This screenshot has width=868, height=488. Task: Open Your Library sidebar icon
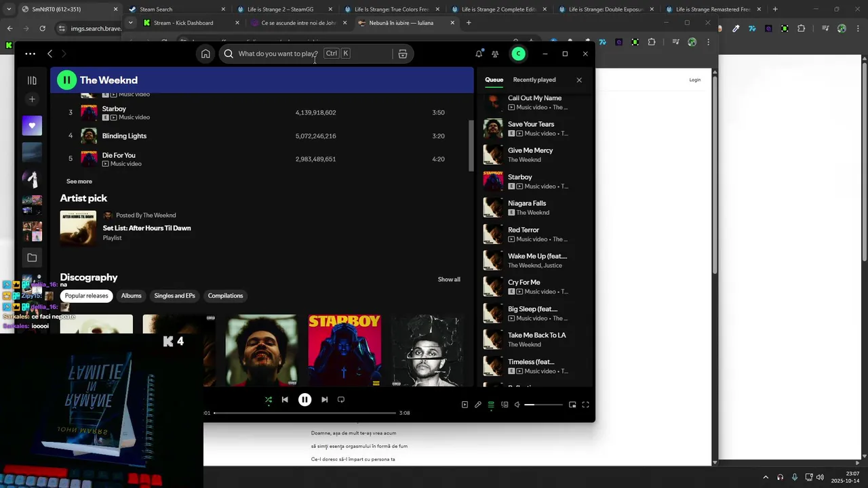click(x=32, y=80)
